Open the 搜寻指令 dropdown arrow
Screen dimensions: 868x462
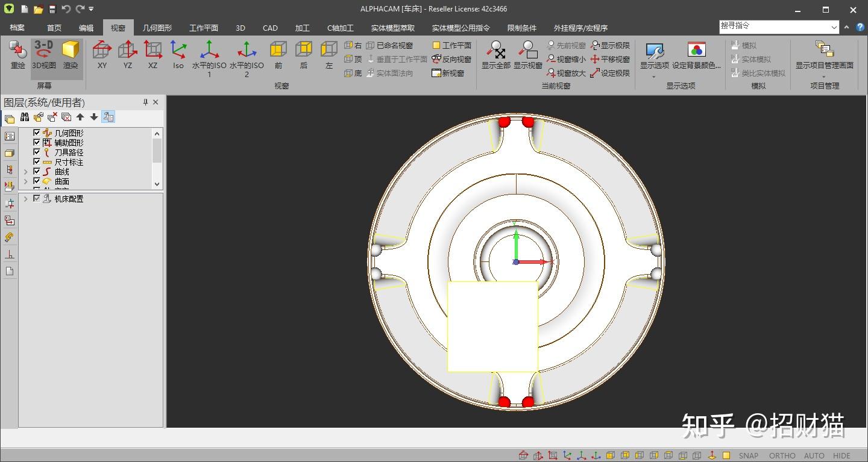834,27
